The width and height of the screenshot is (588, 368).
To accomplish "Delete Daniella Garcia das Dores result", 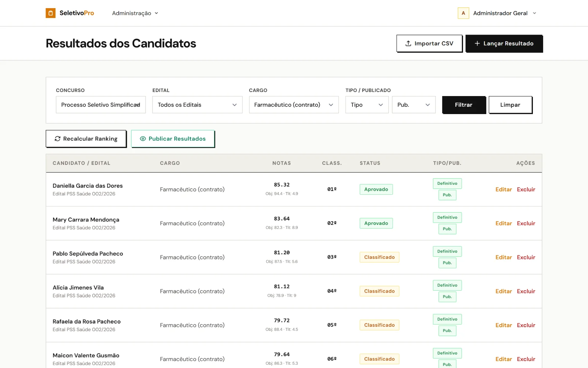I will (x=526, y=190).
